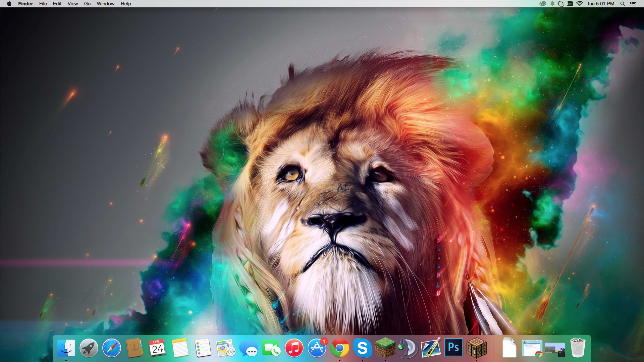Open TeamSpeak headset icon in dock

pos(408,348)
